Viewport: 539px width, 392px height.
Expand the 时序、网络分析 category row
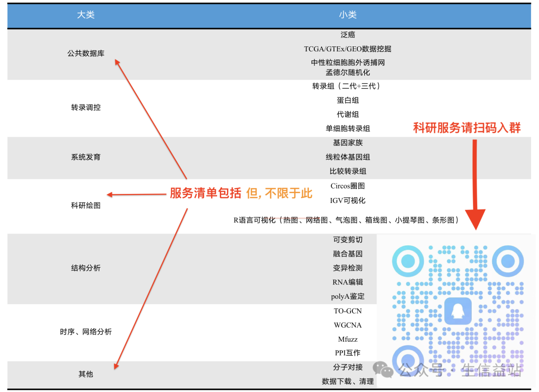tap(85, 332)
